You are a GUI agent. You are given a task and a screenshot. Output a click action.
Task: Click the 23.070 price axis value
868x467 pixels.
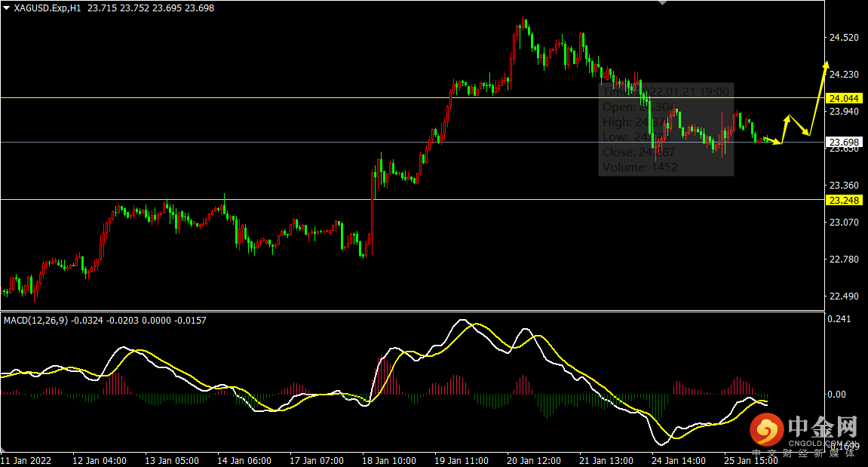coord(844,222)
